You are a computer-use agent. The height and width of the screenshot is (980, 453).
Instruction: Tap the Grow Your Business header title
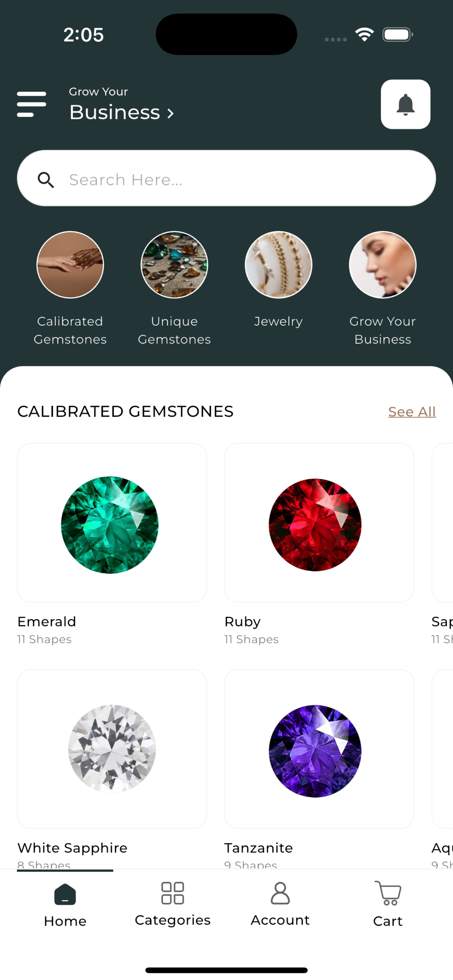pyautogui.click(x=121, y=105)
